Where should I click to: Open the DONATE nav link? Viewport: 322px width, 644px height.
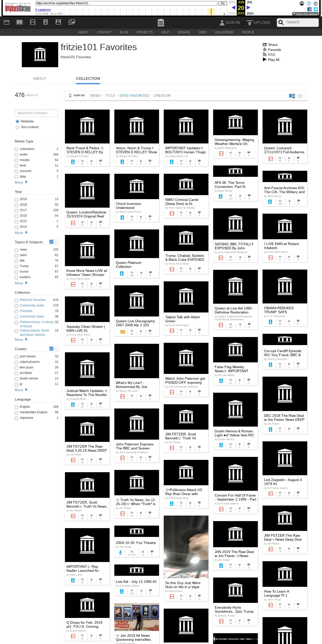(184, 32)
